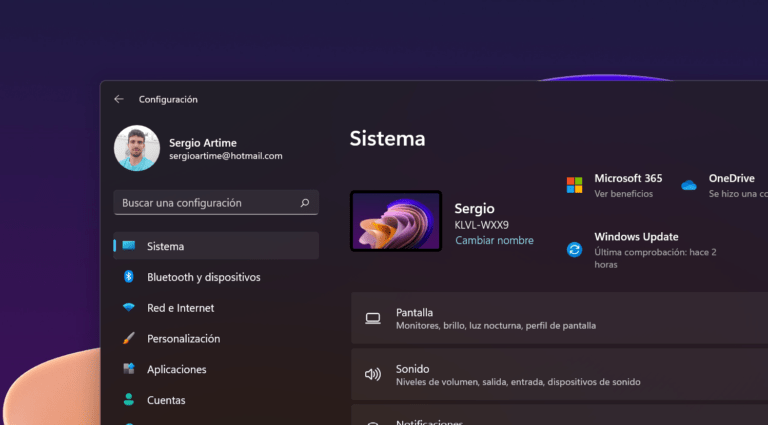Click the back arrow in Configuración
768x425 pixels.
click(119, 99)
